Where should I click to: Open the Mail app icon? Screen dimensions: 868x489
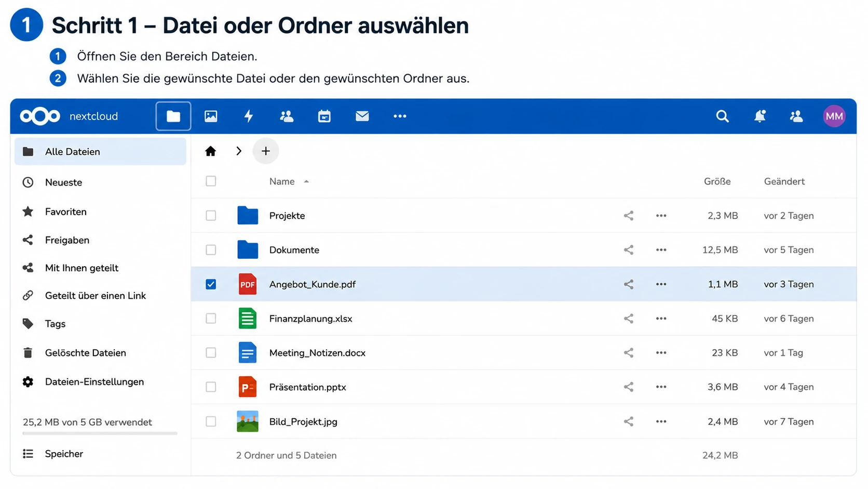coord(362,116)
